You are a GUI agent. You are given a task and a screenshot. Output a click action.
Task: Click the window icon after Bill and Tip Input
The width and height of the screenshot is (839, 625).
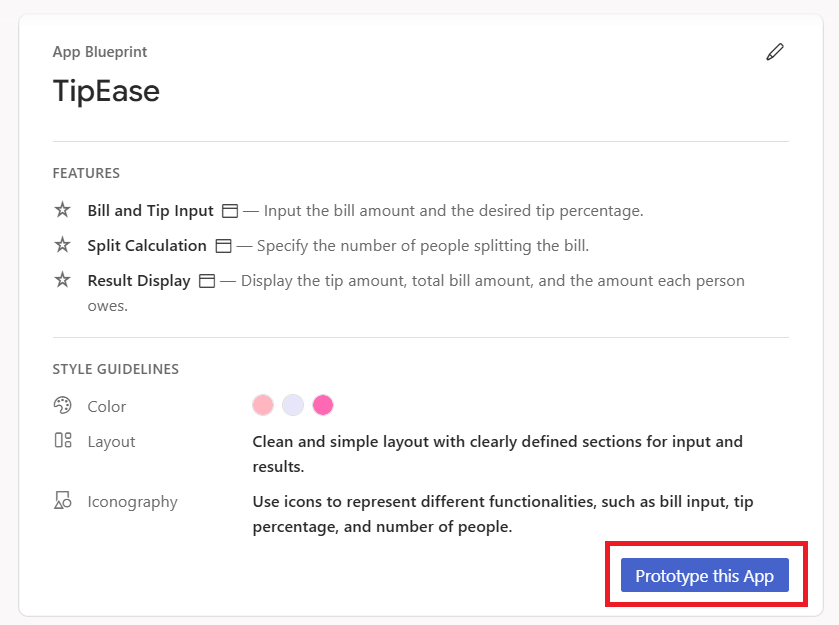tap(230, 211)
